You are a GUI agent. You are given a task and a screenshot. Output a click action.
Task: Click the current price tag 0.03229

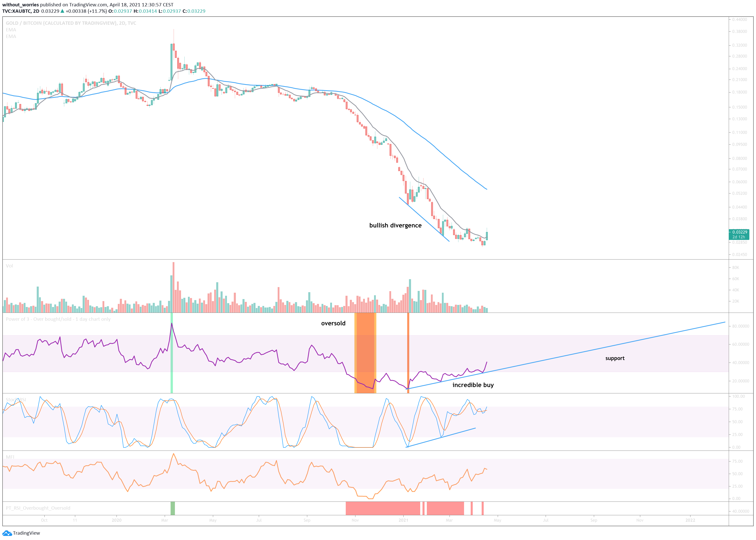pyautogui.click(x=739, y=234)
